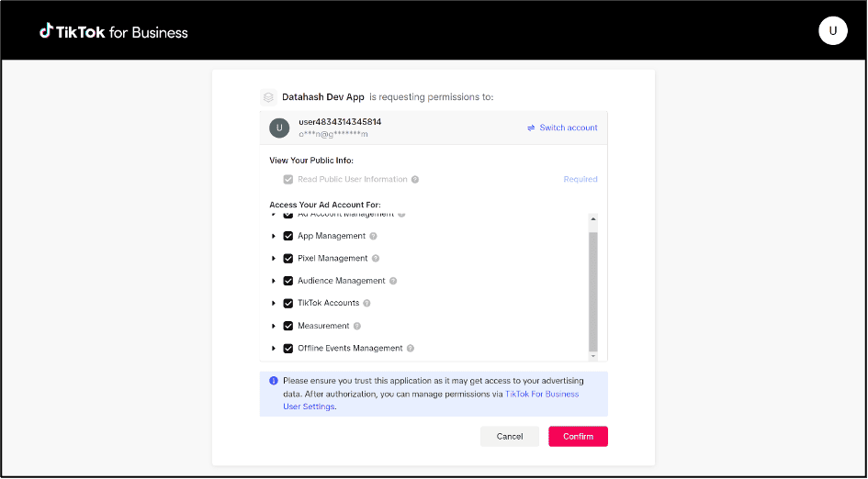The width and height of the screenshot is (868, 479).
Task: Cancel the permission request
Action: click(x=510, y=437)
